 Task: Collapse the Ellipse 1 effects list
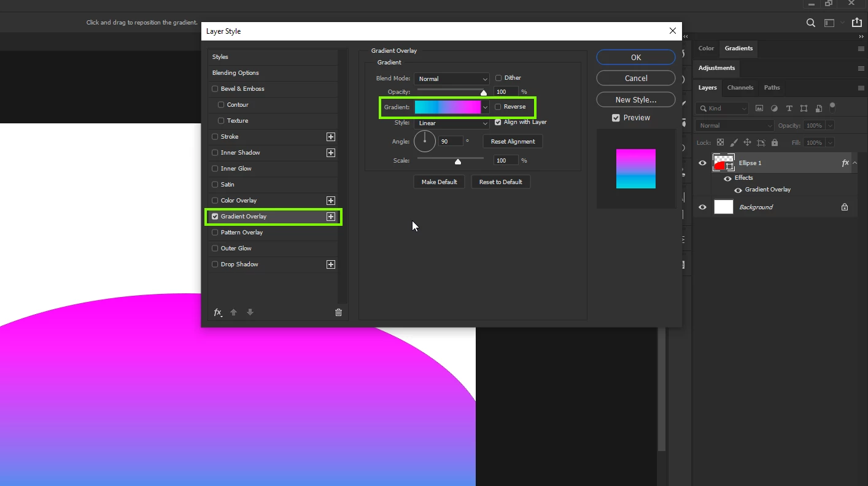pyautogui.click(x=855, y=163)
